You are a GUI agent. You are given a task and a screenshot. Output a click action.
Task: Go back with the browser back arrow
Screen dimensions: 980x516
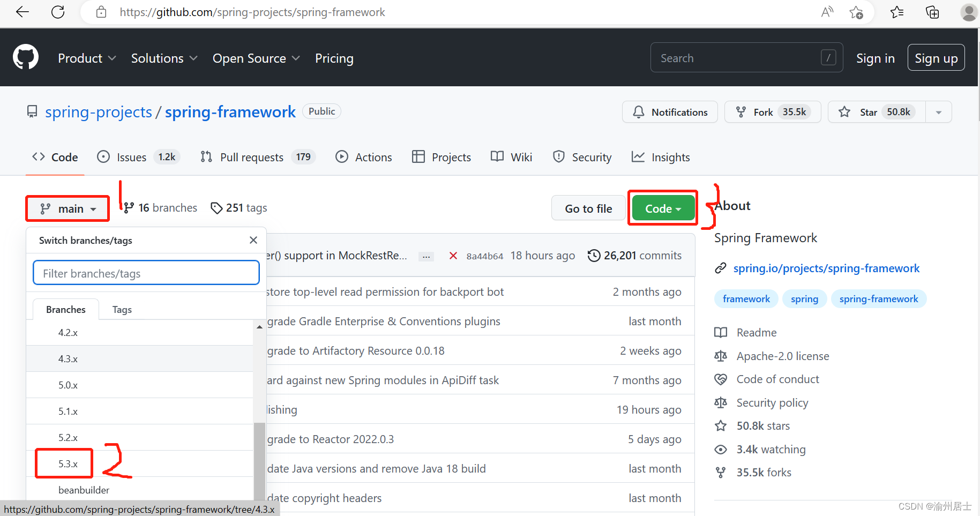[23, 12]
